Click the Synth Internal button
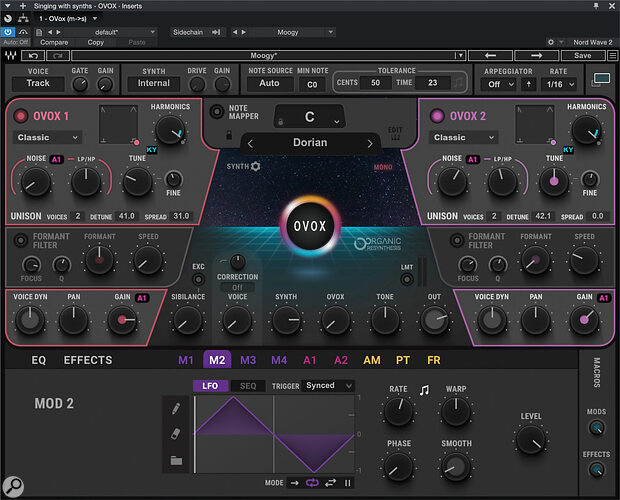 coord(153,83)
